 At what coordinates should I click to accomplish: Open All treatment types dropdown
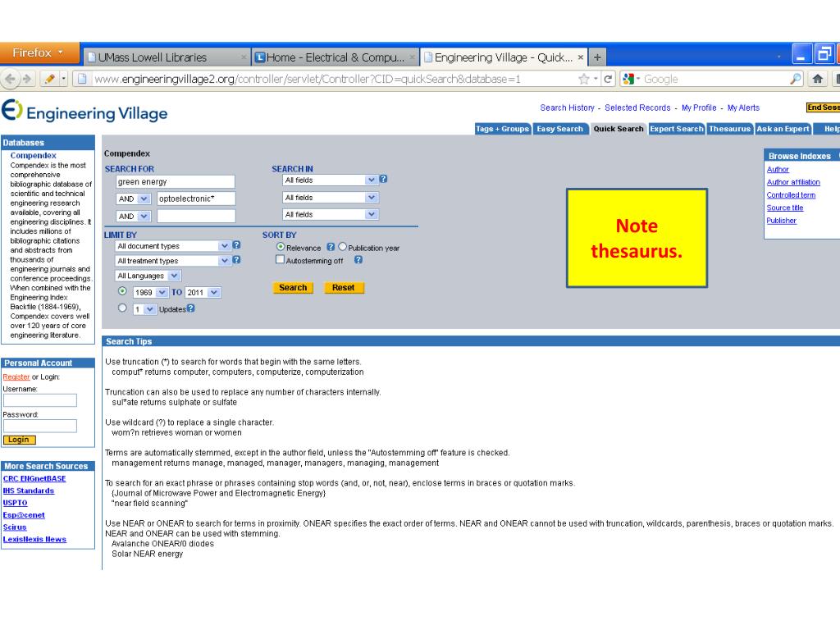[173, 261]
